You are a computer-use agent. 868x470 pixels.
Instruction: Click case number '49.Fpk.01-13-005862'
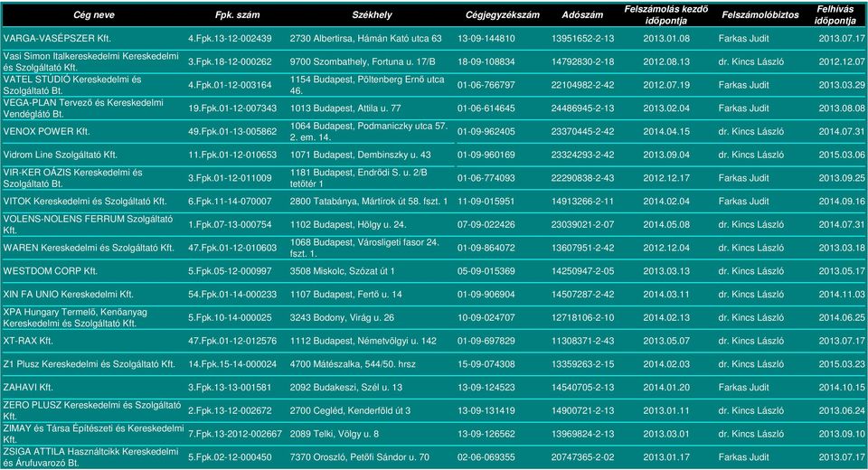click(x=232, y=132)
